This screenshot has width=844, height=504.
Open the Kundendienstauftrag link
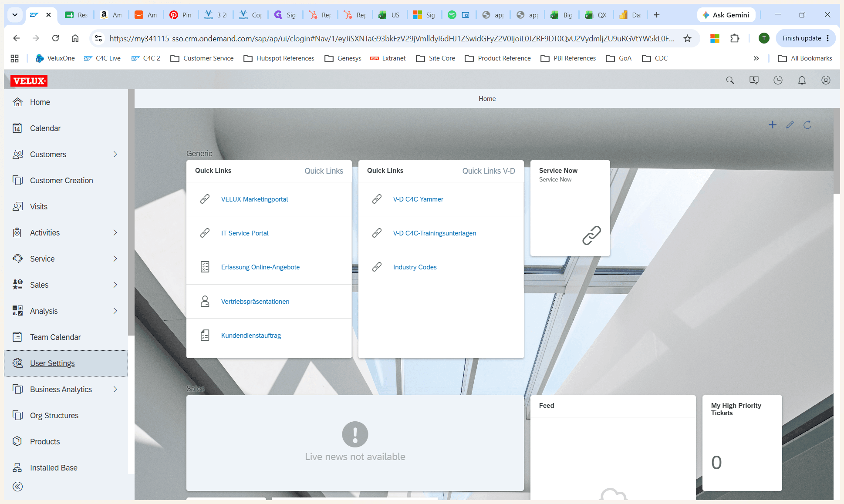point(251,336)
